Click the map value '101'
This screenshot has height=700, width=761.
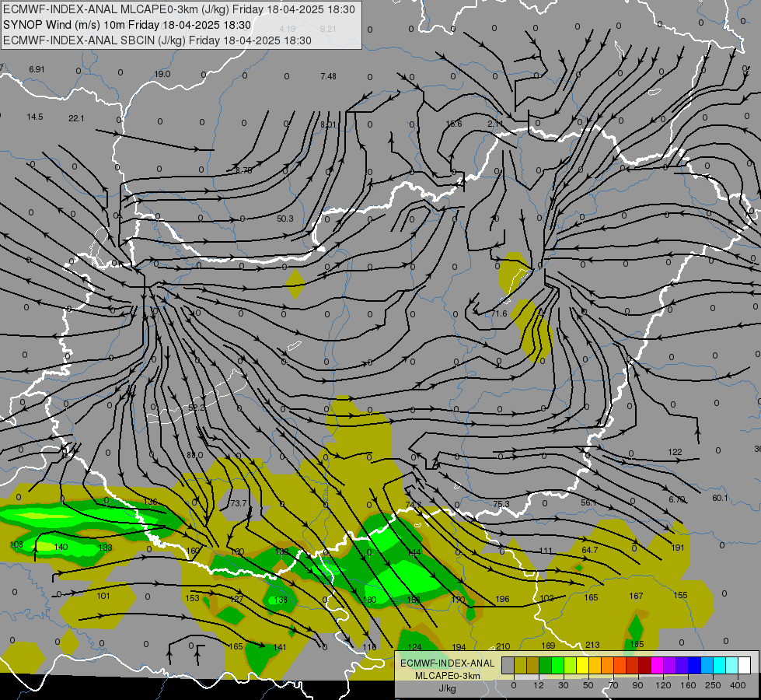pos(103,596)
